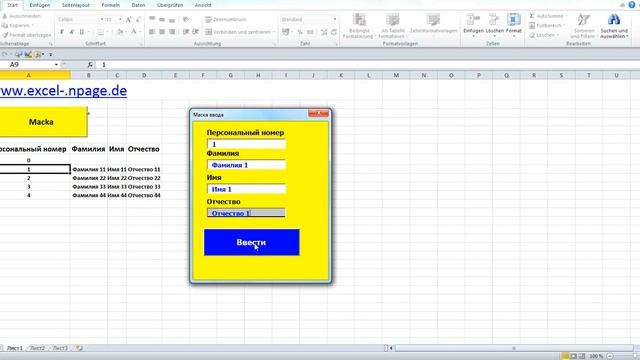
Task: Toggle underline formatting
Action: click(x=82, y=32)
